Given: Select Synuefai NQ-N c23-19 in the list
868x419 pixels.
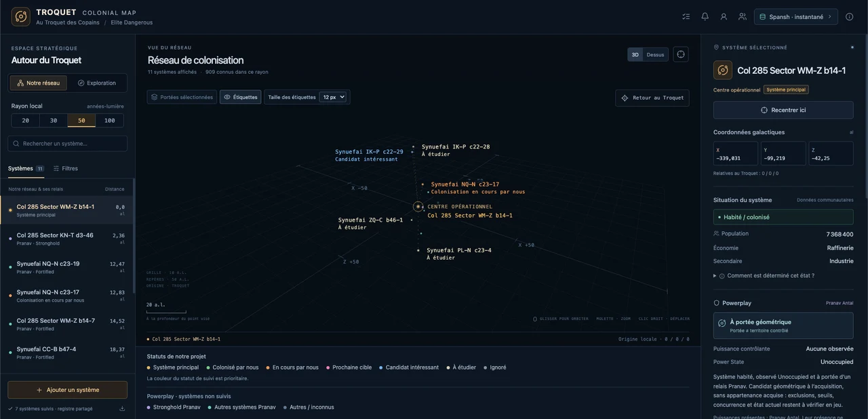Looking at the screenshot, I should (x=67, y=267).
